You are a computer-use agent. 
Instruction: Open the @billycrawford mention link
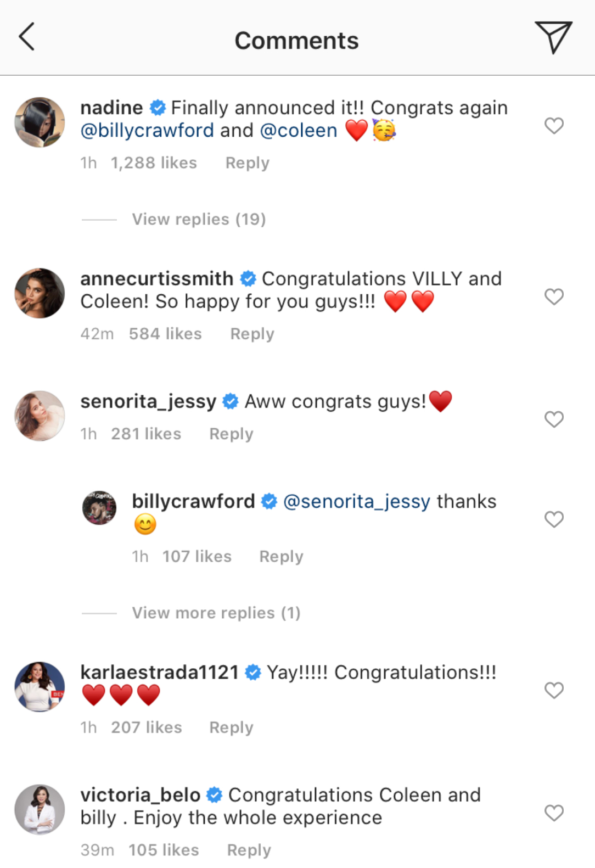tap(147, 131)
